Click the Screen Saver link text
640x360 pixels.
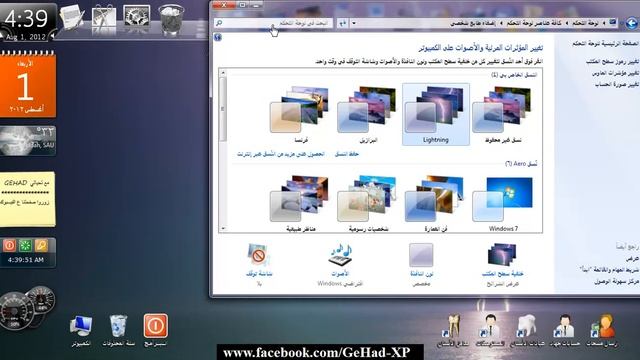tap(259, 274)
